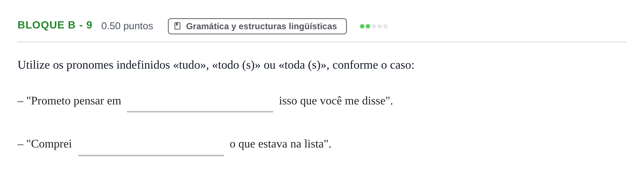Select the third difficulty dot, first gray one
Screen dimensions: 644x184
[x=374, y=26]
